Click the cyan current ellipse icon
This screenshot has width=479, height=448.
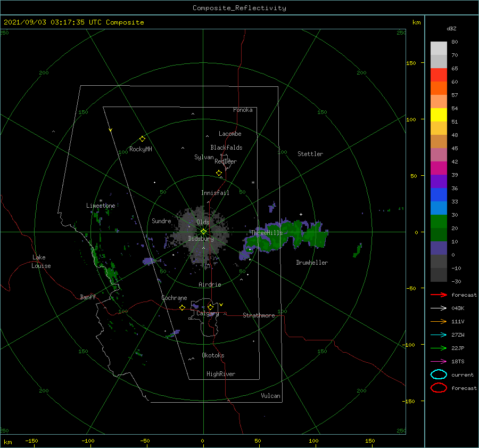coord(439,374)
